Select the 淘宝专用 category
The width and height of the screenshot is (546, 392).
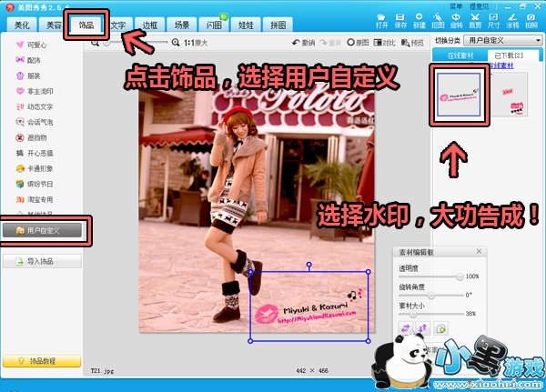tap(35, 199)
